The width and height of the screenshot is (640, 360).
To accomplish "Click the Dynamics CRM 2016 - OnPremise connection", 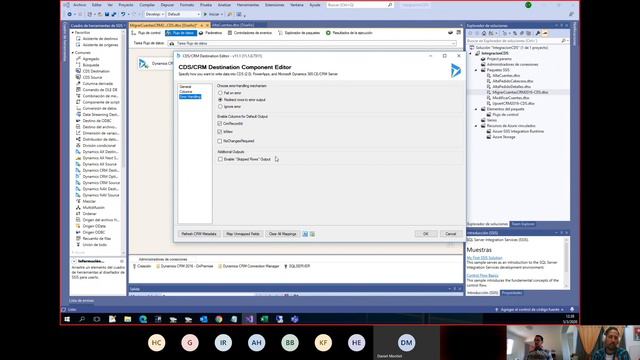I will click(x=184, y=266).
